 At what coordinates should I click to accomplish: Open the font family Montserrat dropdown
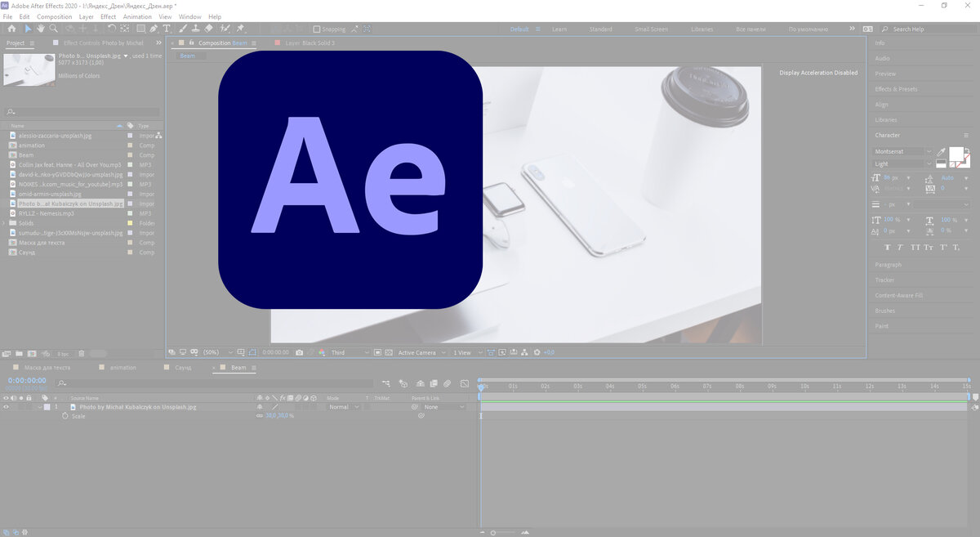[902, 152]
